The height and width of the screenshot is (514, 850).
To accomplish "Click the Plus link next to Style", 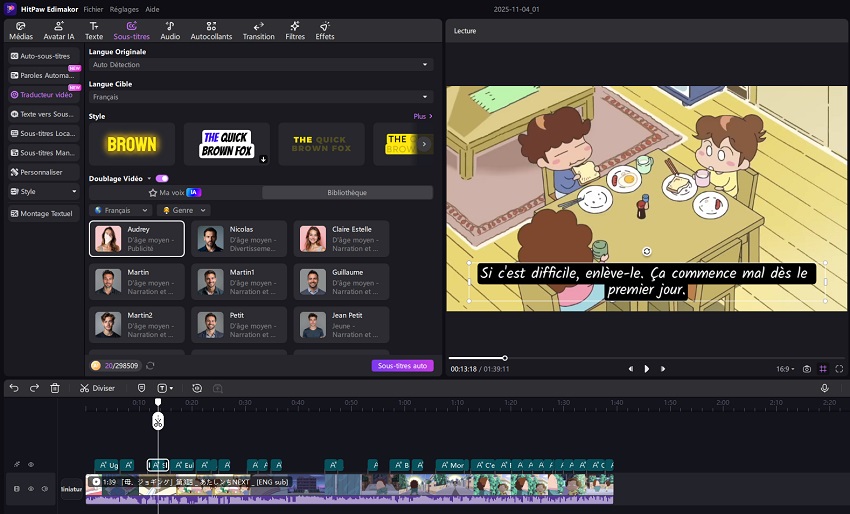I will (423, 116).
